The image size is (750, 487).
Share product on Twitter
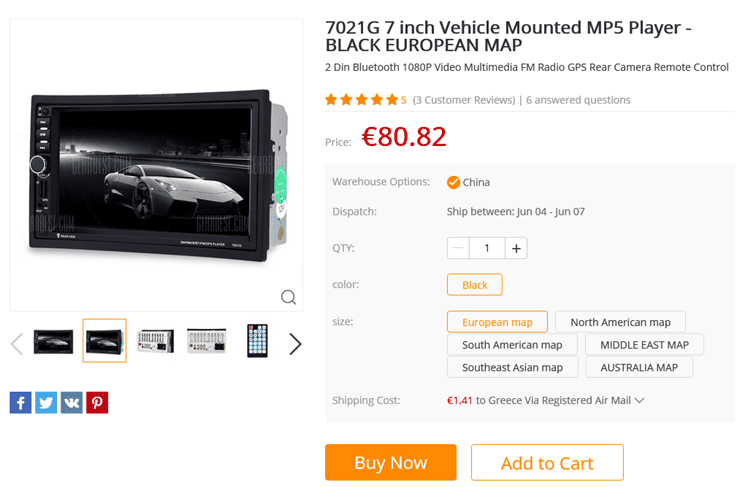tap(46, 402)
